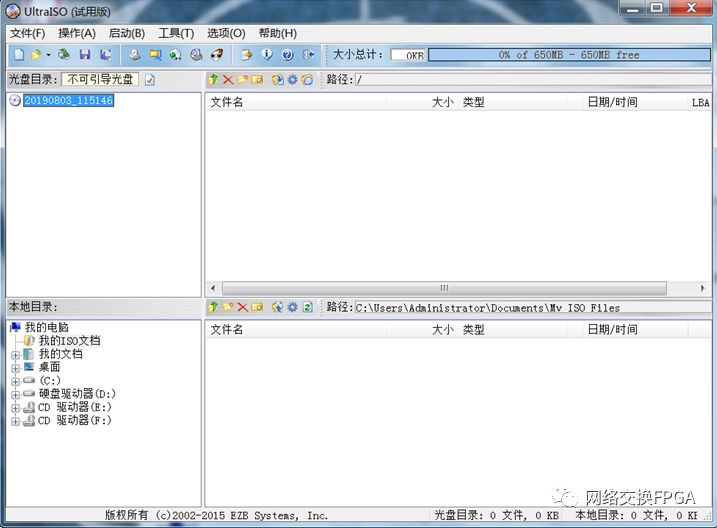Expand the 桌面 tree node
This screenshot has height=528, width=717.
16,368
